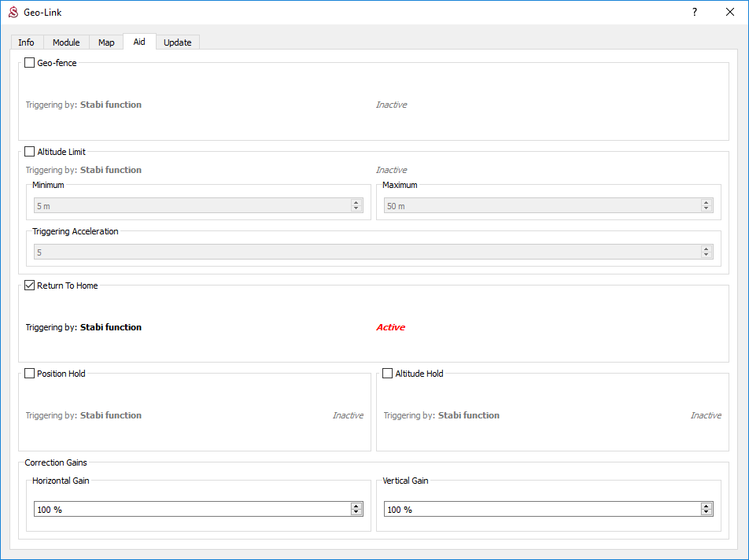Open the Module tab
Image resolution: width=749 pixels, height=560 pixels.
click(66, 42)
